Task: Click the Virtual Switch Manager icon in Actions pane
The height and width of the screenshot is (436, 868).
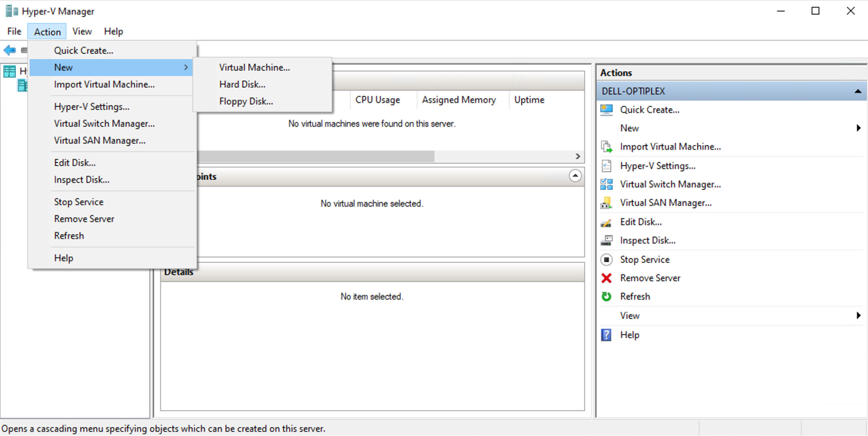Action: 606,184
